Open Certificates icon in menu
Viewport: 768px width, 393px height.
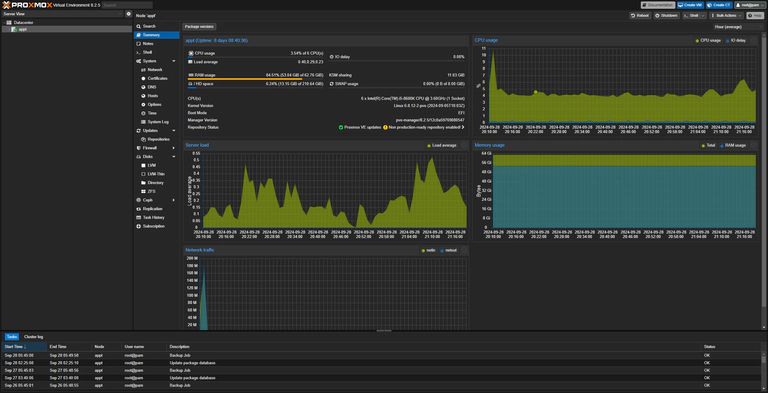[144, 78]
